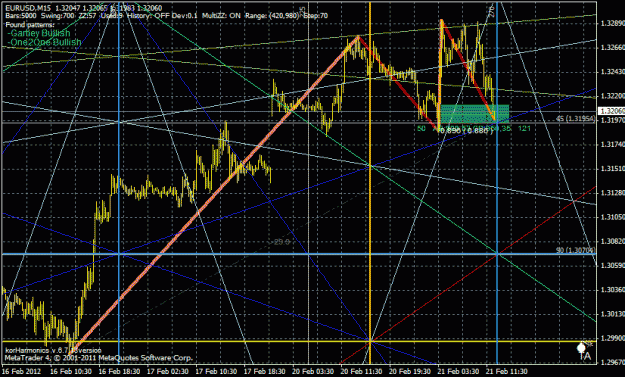Click the '20 Feb 19:30' time label
Viewport: 625px width, 377px height.
[x=410, y=371]
